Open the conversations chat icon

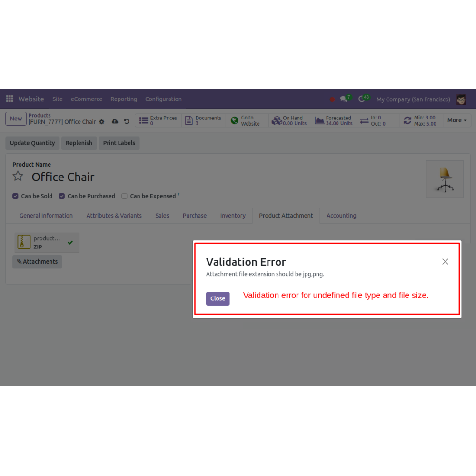pos(343,99)
